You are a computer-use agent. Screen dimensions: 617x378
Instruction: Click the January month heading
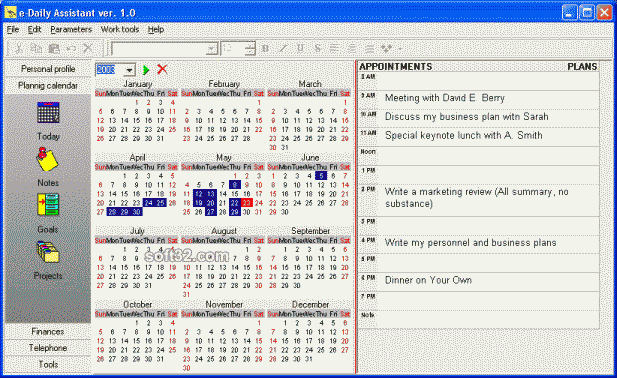(x=137, y=84)
